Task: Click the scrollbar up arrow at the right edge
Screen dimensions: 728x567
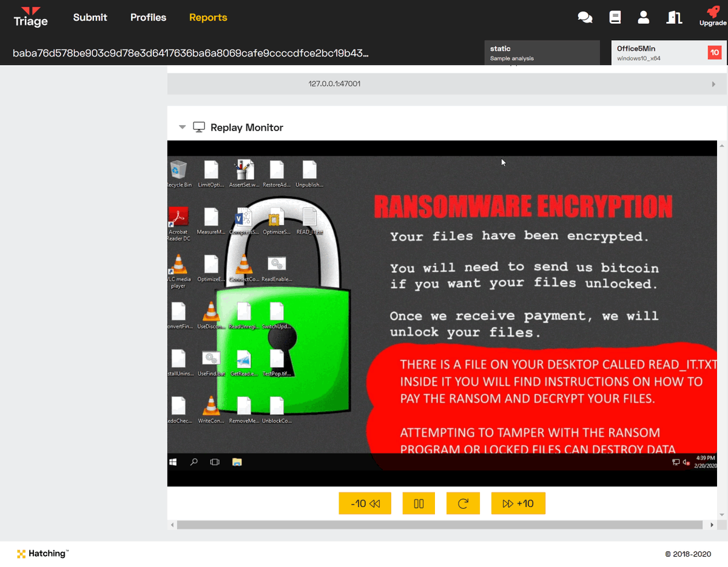Action: click(x=722, y=146)
